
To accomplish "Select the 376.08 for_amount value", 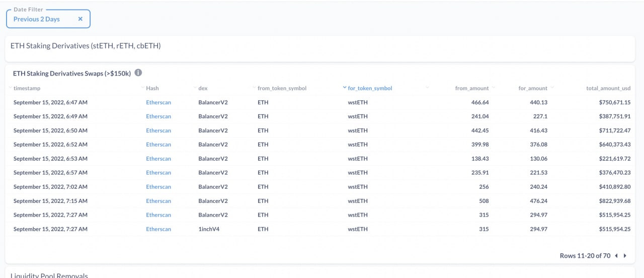I will [x=538, y=145].
